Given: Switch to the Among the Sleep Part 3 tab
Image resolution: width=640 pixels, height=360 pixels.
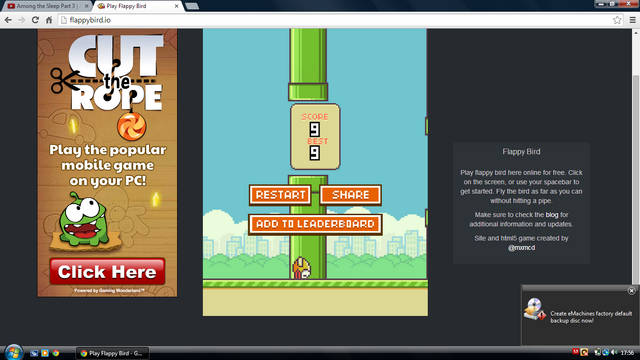Looking at the screenshot, I should [46, 6].
